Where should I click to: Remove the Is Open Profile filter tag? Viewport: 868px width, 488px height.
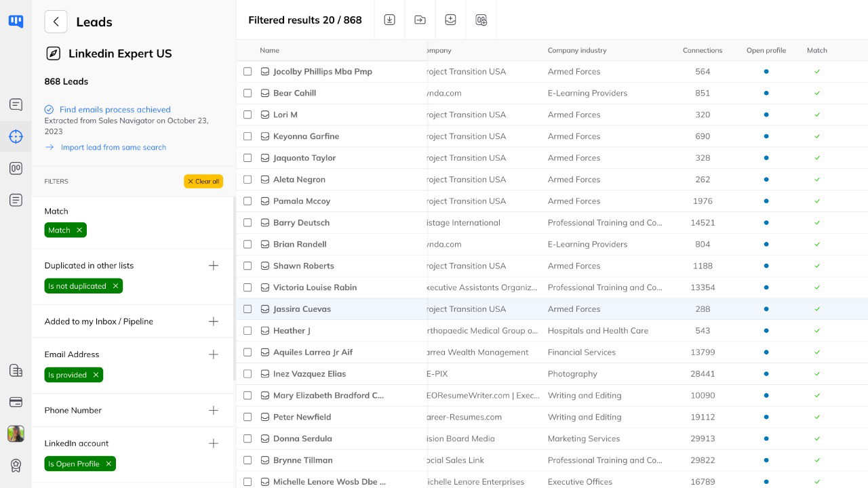[107, 464]
